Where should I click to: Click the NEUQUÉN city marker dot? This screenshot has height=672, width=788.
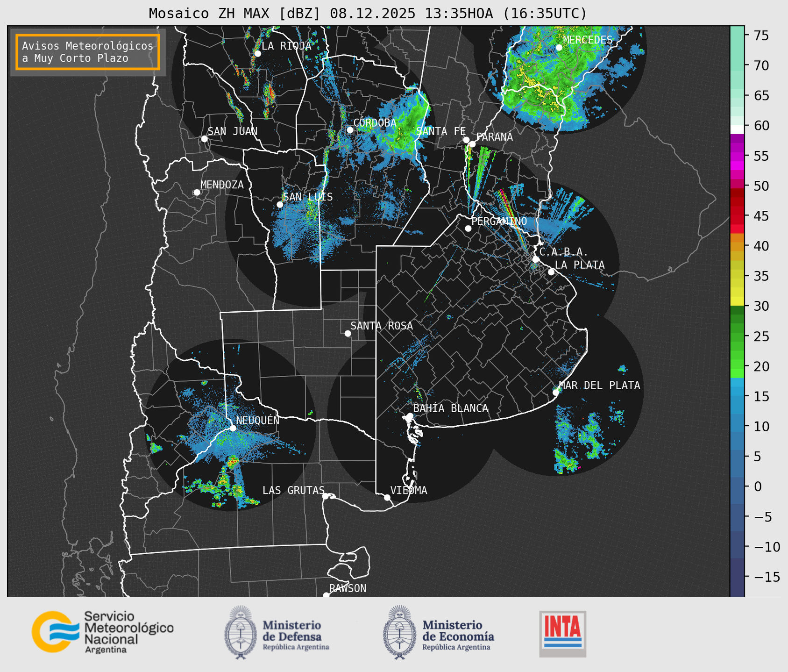pos(233,428)
